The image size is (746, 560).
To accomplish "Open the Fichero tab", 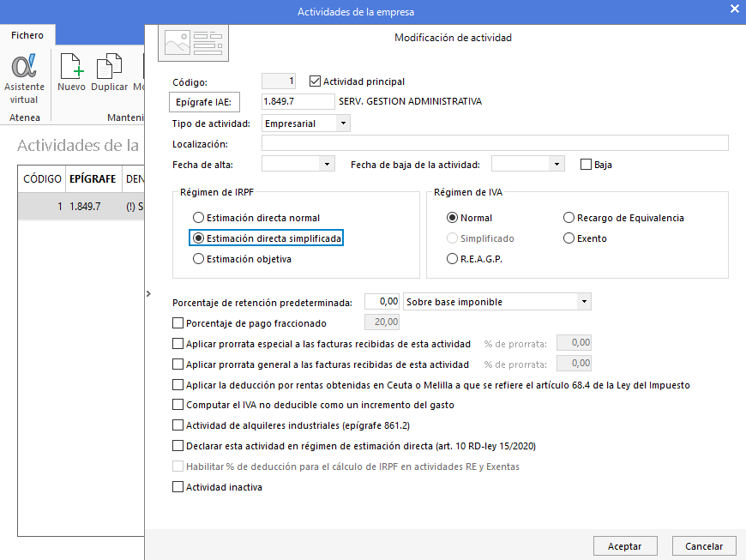I will [27, 35].
